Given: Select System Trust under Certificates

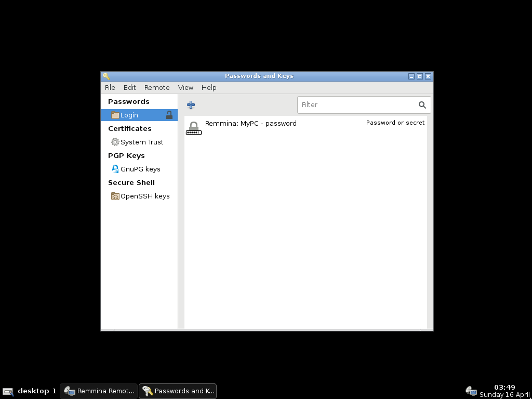Looking at the screenshot, I should (x=139, y=142).
